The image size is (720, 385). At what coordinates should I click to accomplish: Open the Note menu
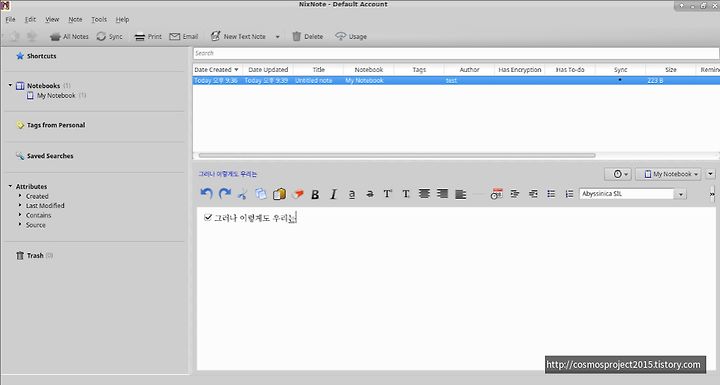(x=75, y=19)
